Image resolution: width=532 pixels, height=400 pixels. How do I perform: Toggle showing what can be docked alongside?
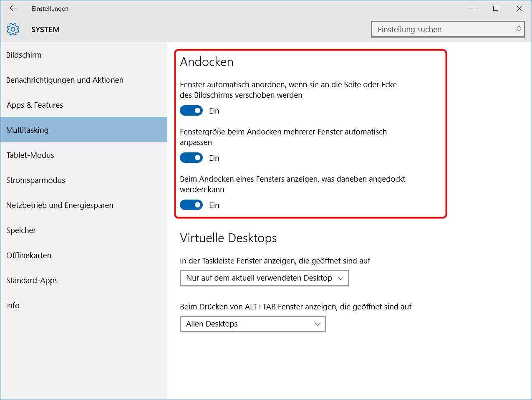(191, 205)
